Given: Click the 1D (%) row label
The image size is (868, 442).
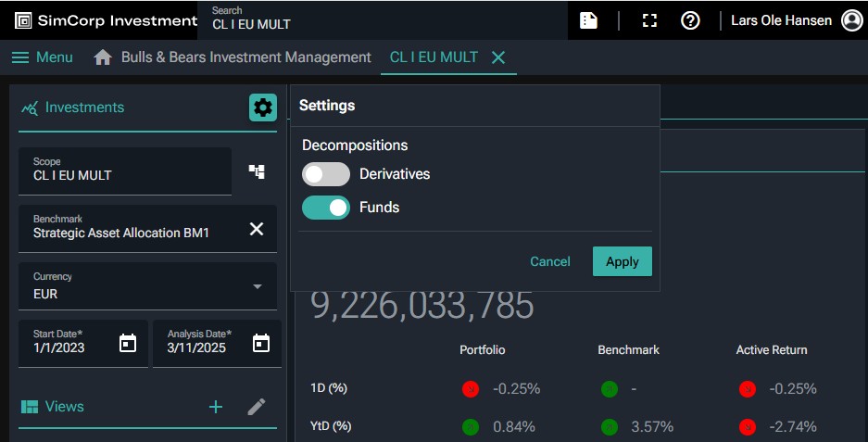Looking at the screenshot, I should click(x=329, y=388).
